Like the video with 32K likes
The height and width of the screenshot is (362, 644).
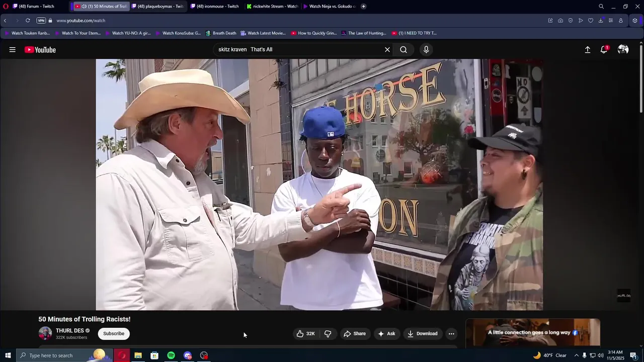[x=306, y=334]
